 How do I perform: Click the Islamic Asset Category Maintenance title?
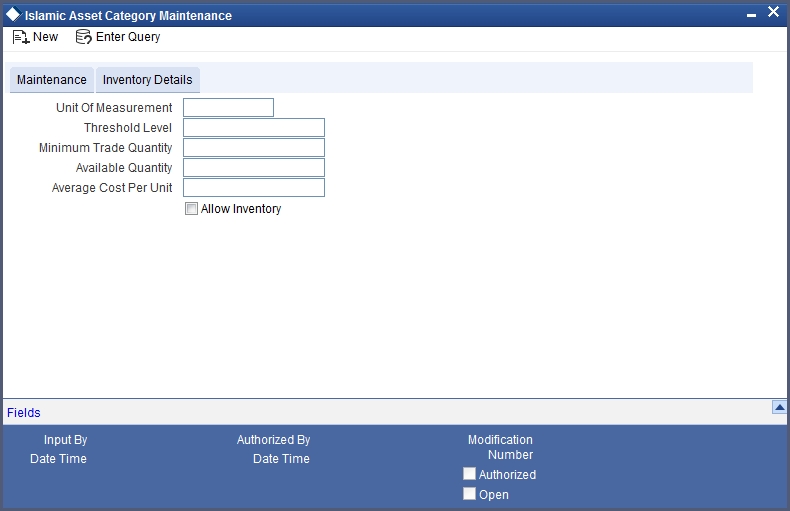(x=128, y=16)
